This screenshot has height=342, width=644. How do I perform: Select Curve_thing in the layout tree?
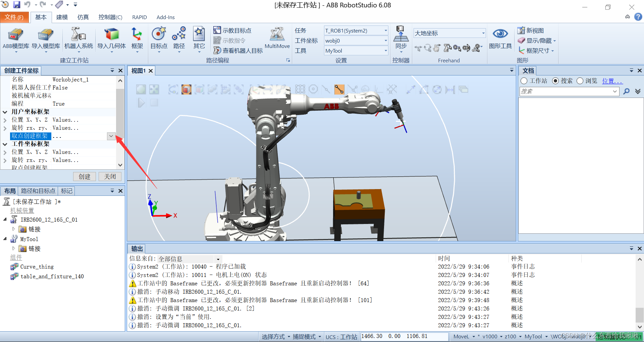click(x=37, y=267)
